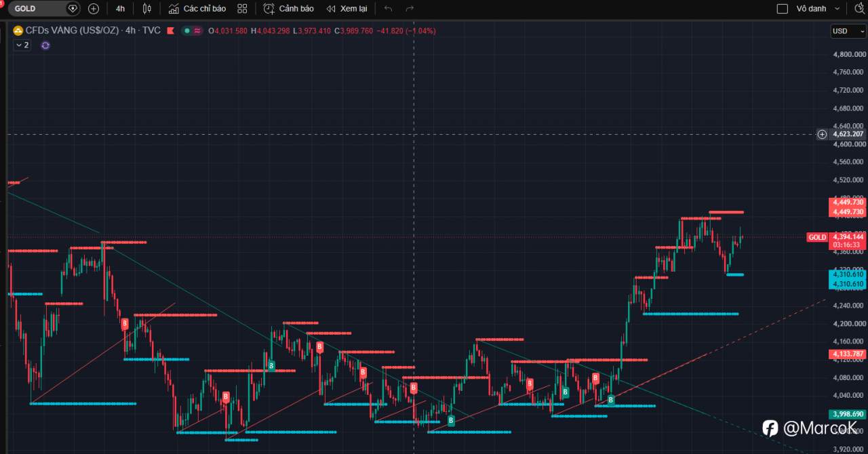Open the quick search lightning icon
868x454 pixels.
tap(861, 9)
